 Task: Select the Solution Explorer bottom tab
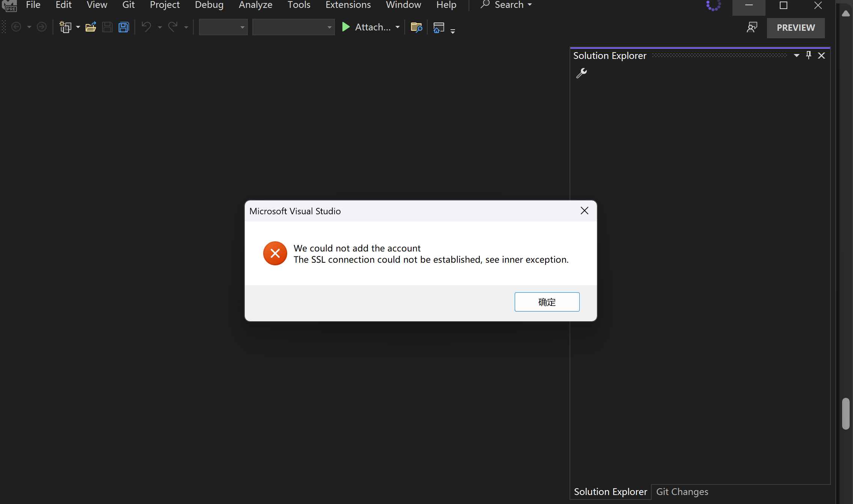coord(610,492)
